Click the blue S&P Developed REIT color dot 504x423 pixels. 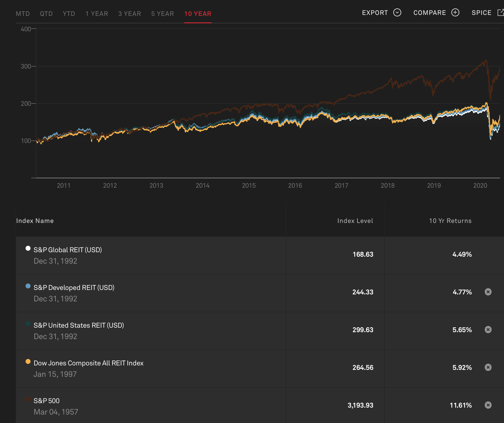tap(28, 286)
